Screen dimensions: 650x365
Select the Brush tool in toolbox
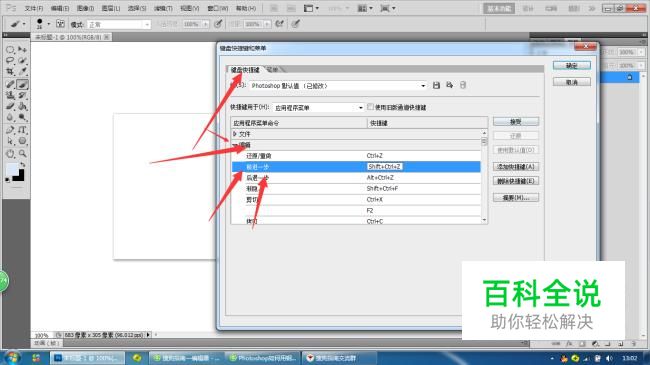pos(23,84)
